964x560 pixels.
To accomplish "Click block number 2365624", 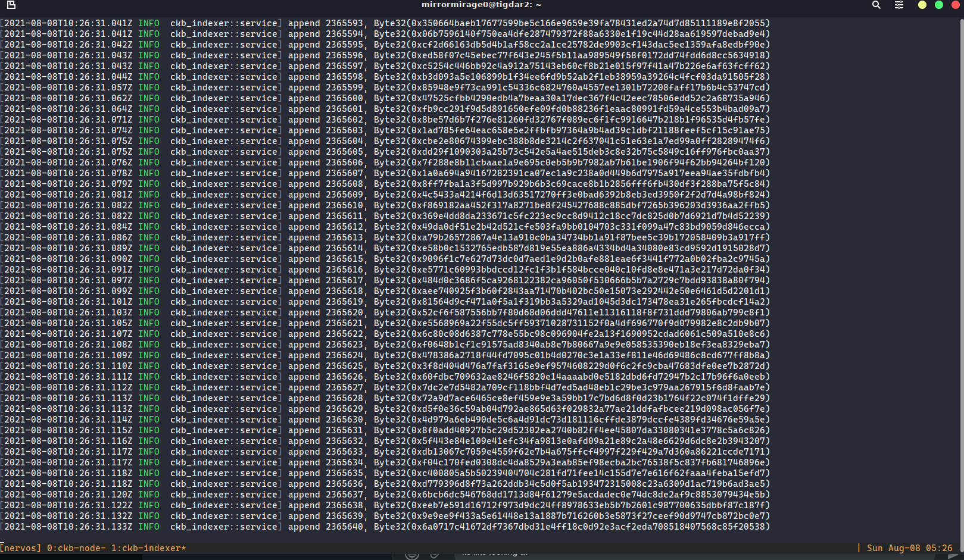I will point(344,355).
